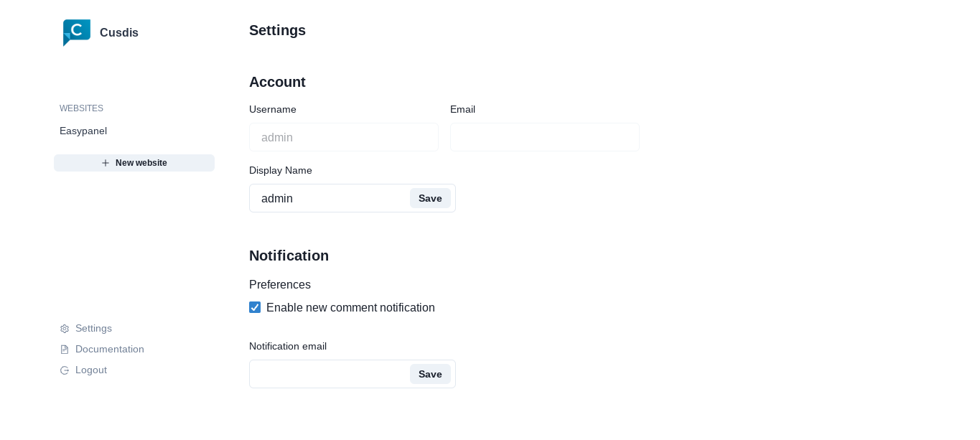The height and width of the screenshot is (440, 980).
Task: Click the Logout link
Action: pyautogui.click(x=90, y=370)
